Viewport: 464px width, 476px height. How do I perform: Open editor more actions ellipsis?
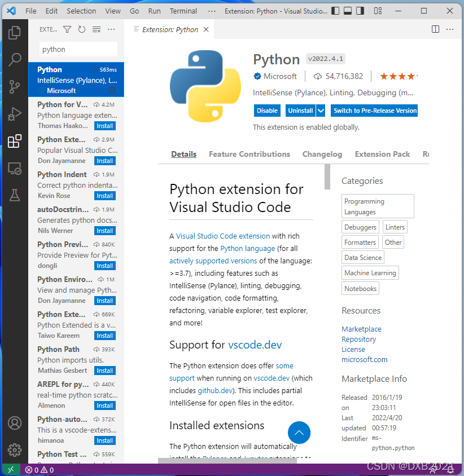coord(450,29)
